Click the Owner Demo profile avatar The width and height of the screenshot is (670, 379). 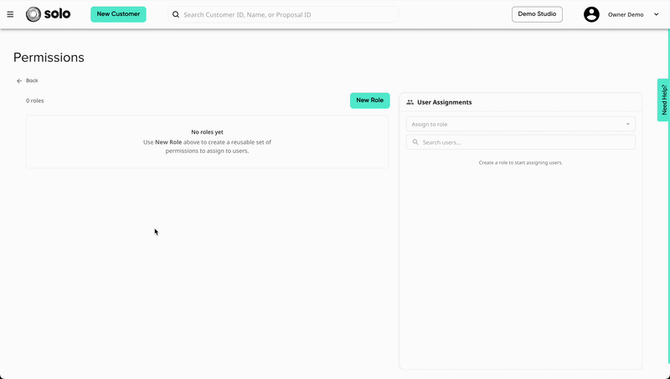point(591,15)
